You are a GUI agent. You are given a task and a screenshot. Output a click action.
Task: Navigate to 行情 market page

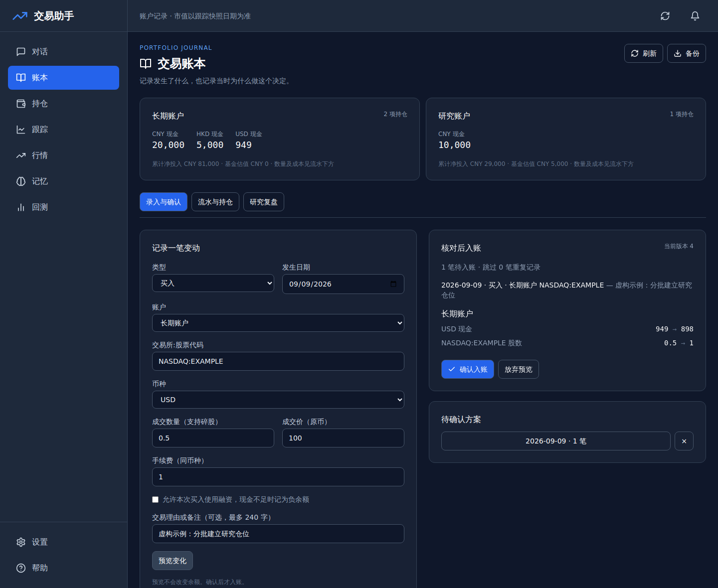tap(63, 155)
